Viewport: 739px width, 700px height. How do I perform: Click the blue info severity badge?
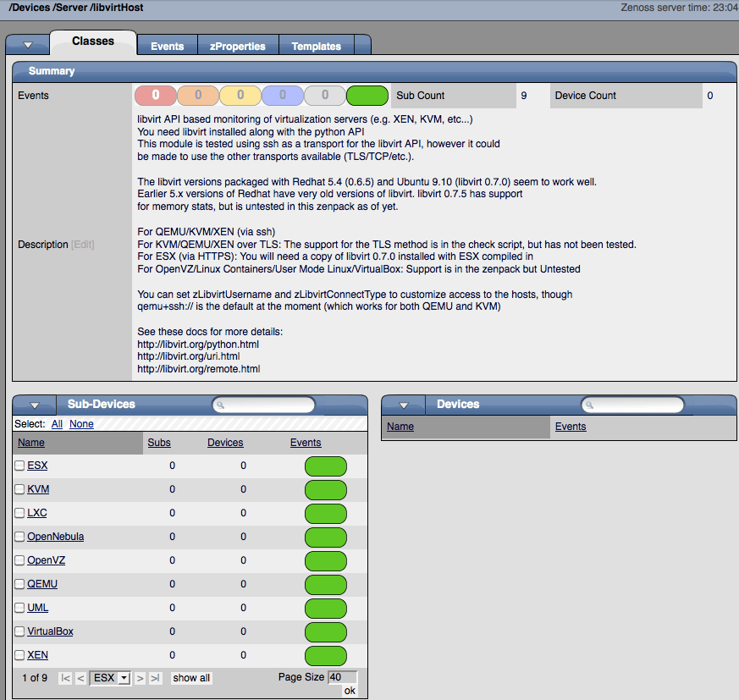pyautogui.click(x=282, y=96)
